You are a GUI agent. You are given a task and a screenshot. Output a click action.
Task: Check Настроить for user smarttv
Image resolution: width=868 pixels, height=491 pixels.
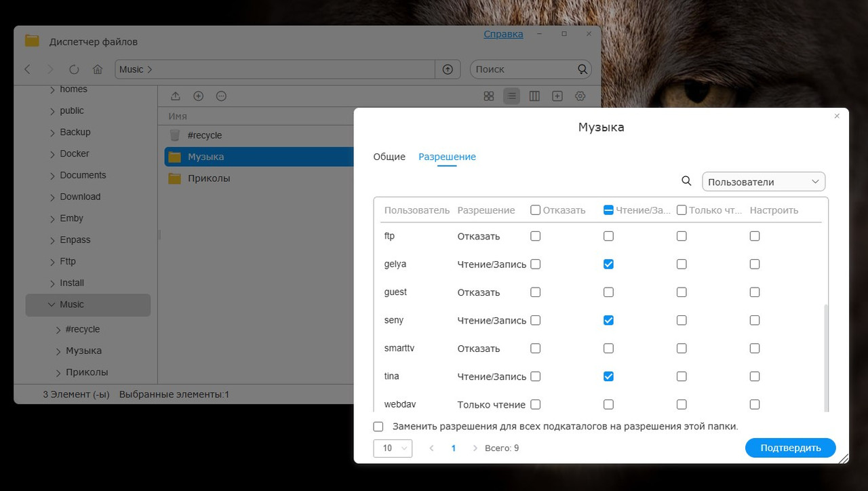755,349
